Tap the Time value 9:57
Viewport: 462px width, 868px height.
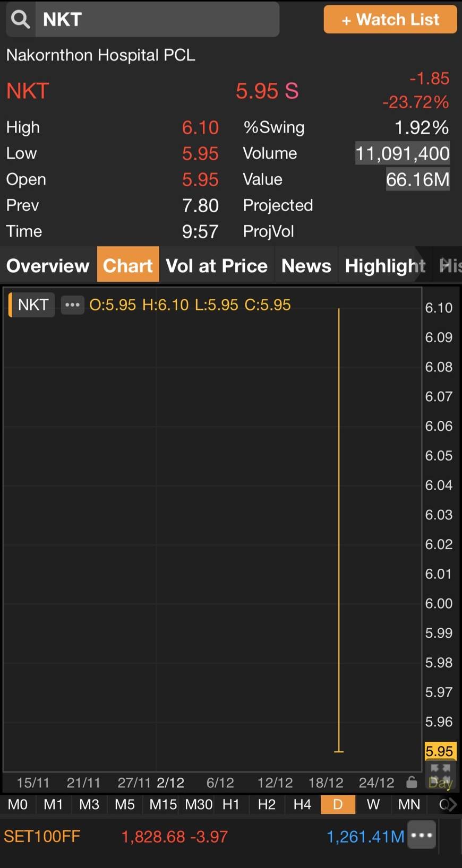tap(200, 231)
